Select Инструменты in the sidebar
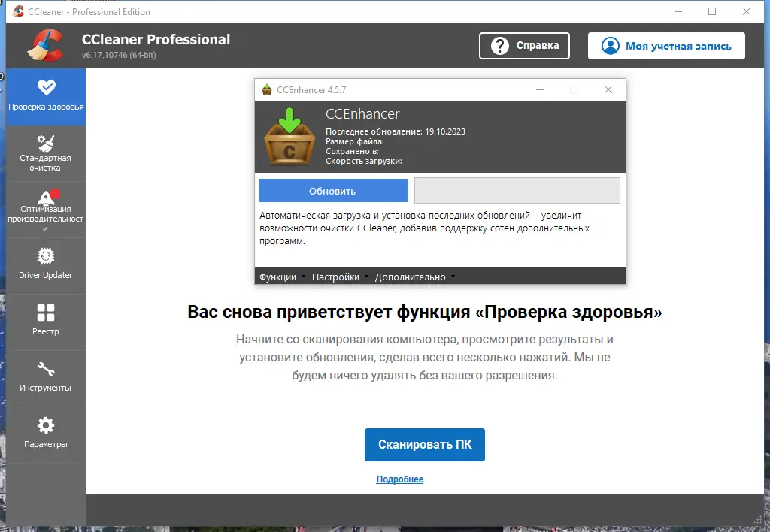Screen dimensions: 770x532 point(46,378)
